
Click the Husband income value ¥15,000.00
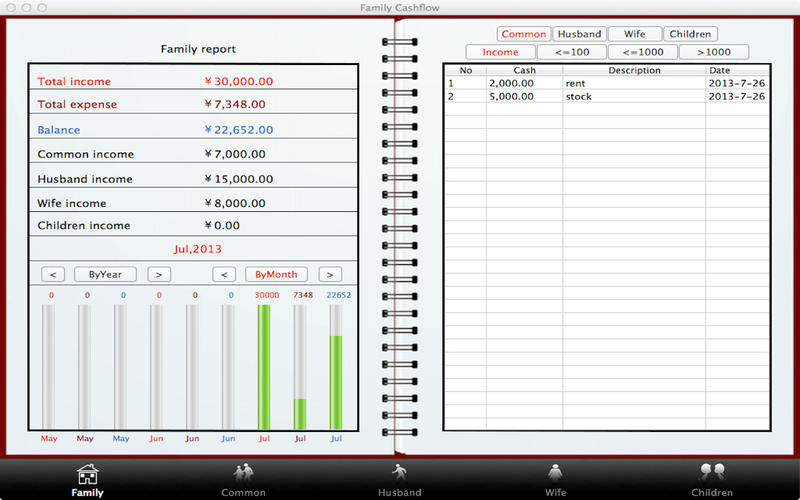click(239, 179)
